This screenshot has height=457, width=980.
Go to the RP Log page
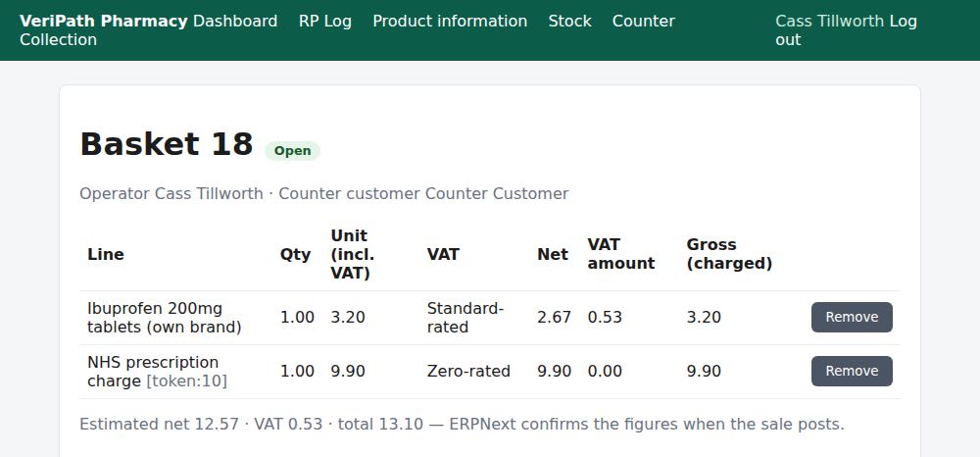pyautogui.click(x=325, y=22)
